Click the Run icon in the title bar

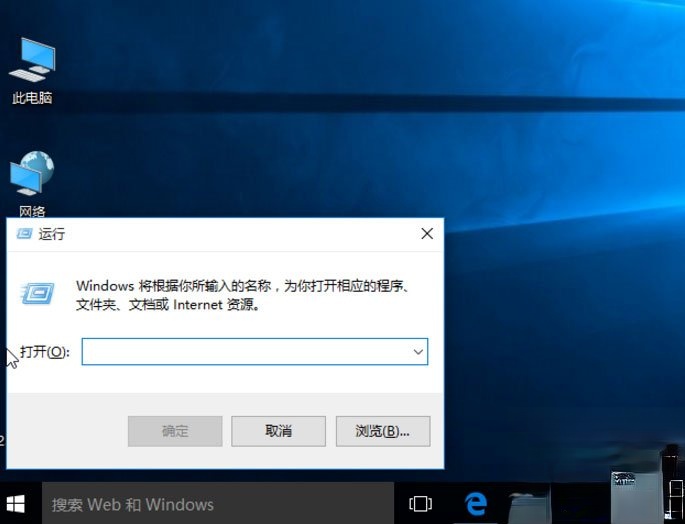[24, 234]
